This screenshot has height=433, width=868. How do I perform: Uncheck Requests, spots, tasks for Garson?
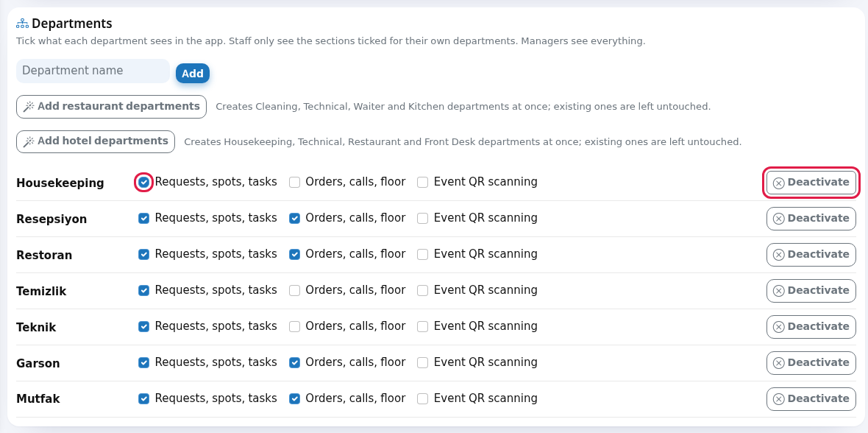point(143,362)
